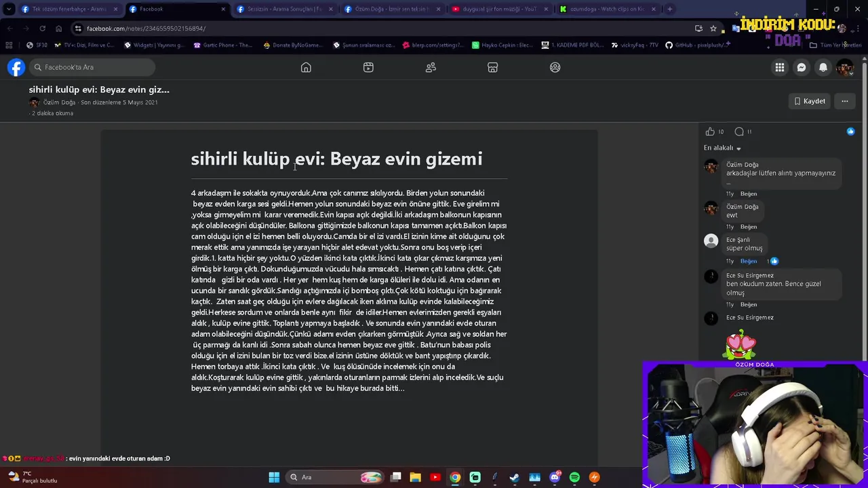Click the browser back arrow
Image resolution: width=868 pixels, height=488 pixels.
[x=9, y=28]
